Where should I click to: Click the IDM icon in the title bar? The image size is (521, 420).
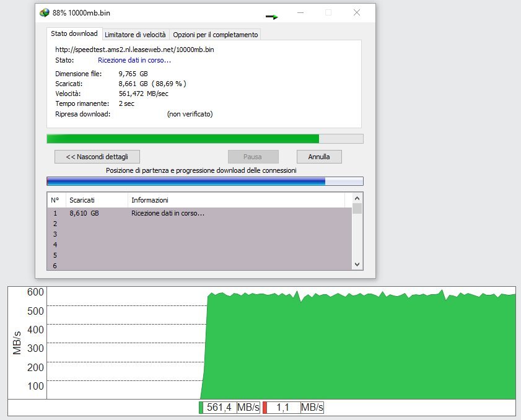tap(44, 12)
